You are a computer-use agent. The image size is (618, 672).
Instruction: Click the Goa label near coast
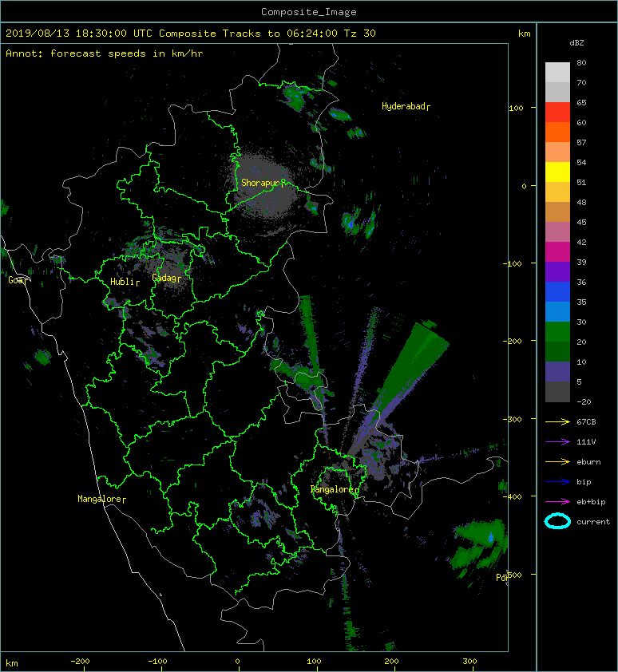click(16, 280)
